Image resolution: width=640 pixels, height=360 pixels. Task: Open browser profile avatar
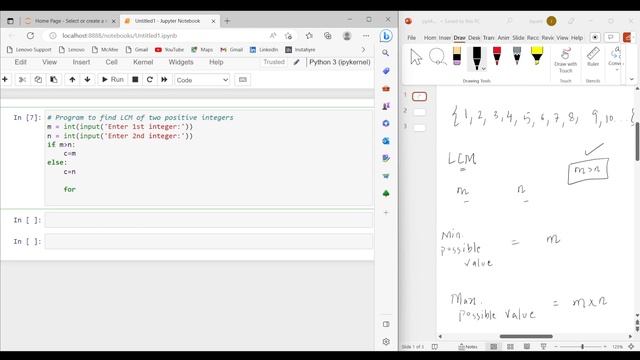(347, 36)
